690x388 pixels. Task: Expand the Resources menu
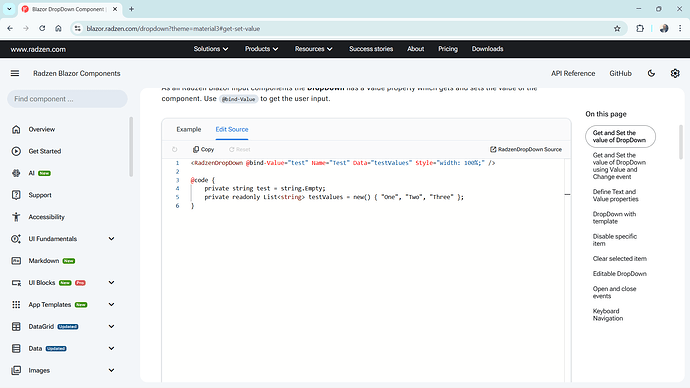click(313, 49)
